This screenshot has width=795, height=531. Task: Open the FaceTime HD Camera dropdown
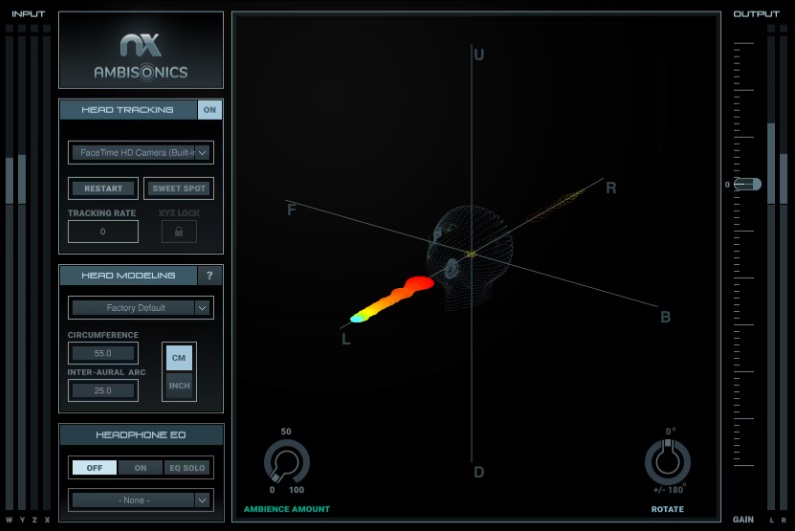point(140,153)
